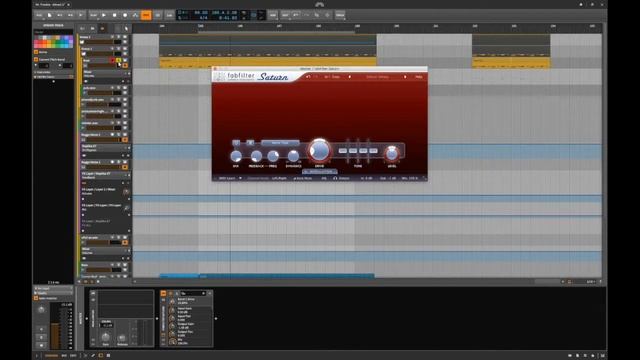Click the orange icon in the track header toolbar

(102, 29)
